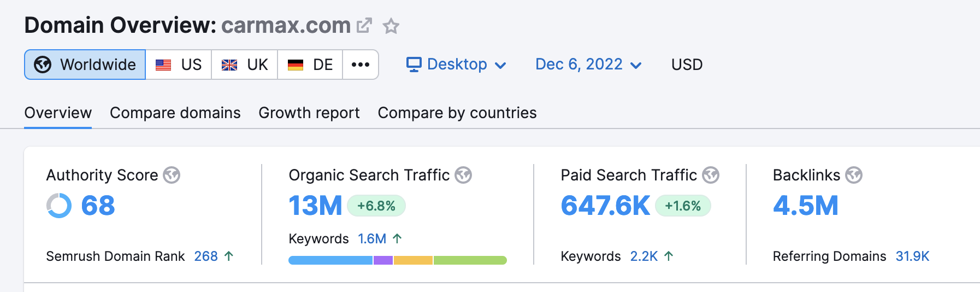Switch to Compare domains tab
Image resolution: width=980 pixels, height=292 pixels.
point(175,113)
